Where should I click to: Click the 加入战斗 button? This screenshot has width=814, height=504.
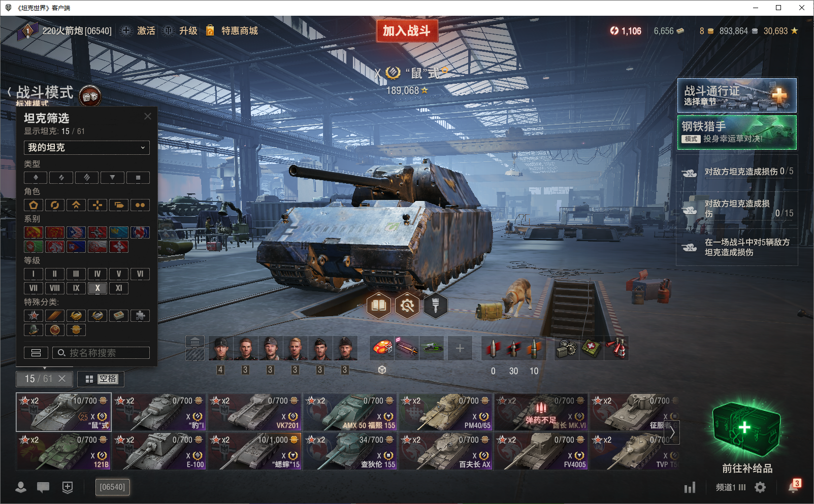pos(407,30)
